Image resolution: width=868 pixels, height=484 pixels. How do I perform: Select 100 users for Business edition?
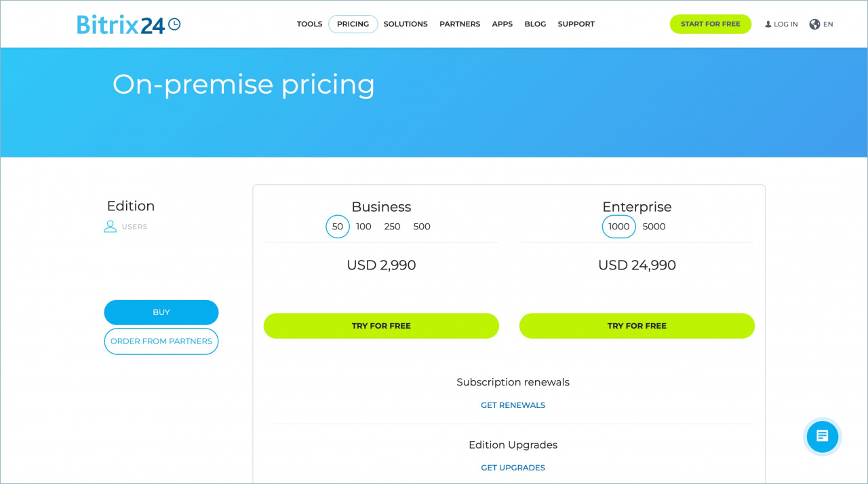pos(363,227)
